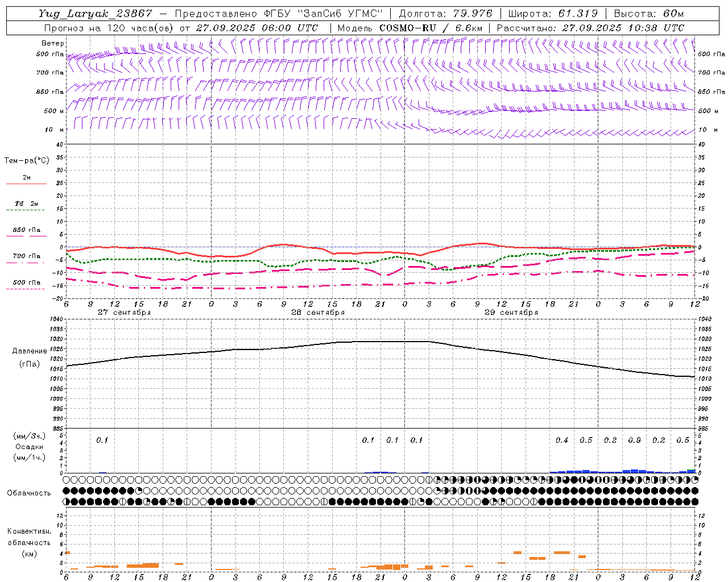The height and width of the screenshot is (582, 728).
Task: Select the Облачность cloud cover label
Action: (29, 493)
